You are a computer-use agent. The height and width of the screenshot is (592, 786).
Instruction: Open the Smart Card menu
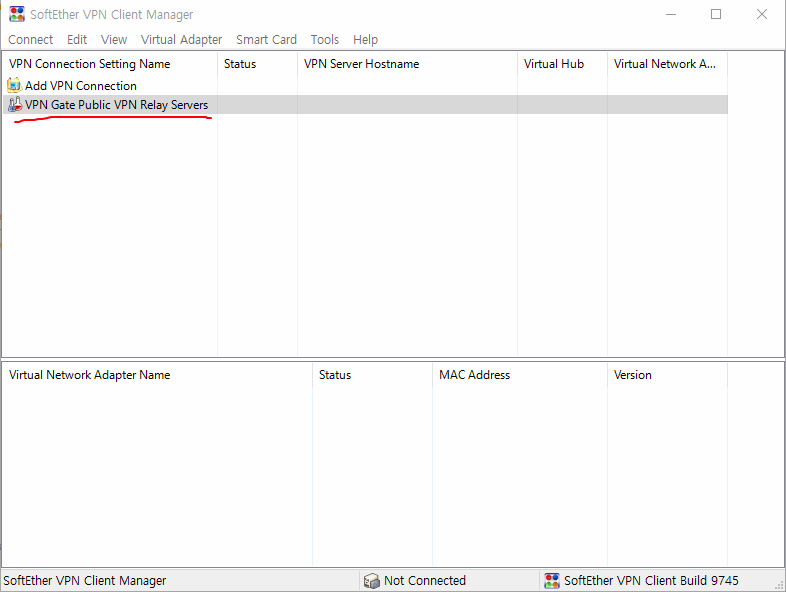[266, 40]
